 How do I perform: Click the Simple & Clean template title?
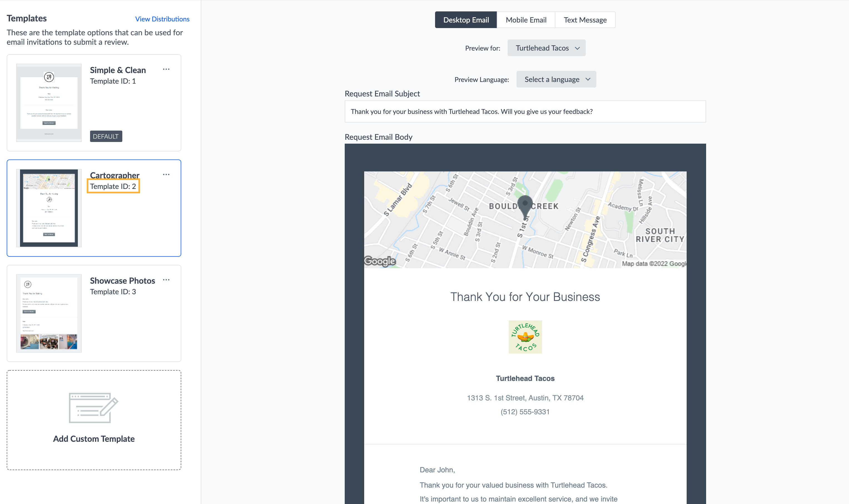[x=118, y=70]
